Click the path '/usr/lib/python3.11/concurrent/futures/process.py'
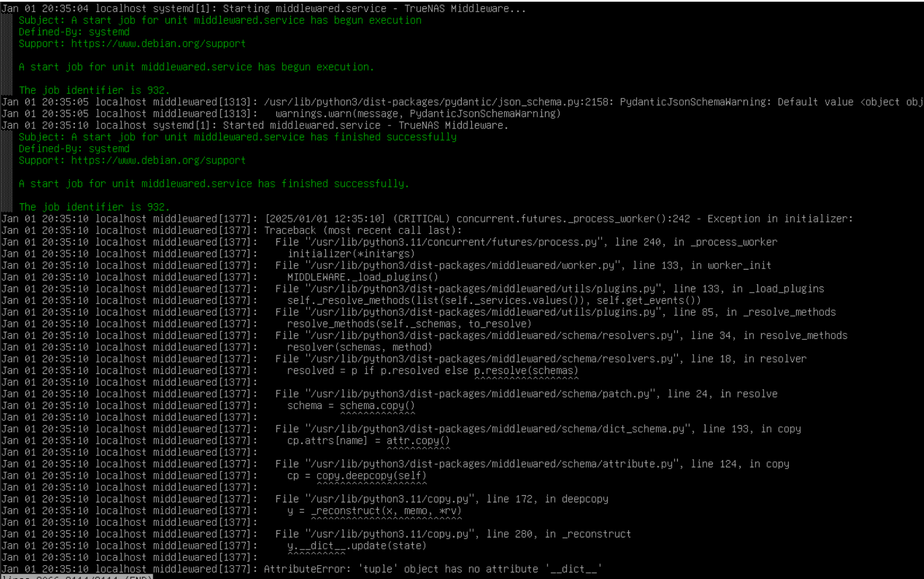 [454, 242]
